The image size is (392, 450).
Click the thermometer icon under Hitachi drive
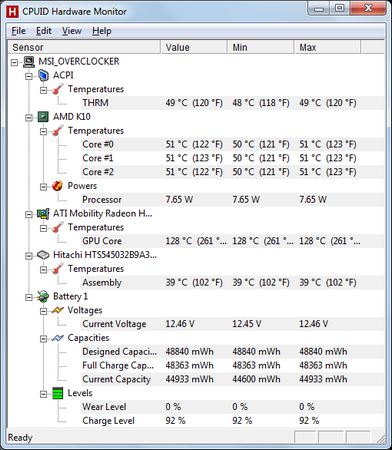(58, 269)
